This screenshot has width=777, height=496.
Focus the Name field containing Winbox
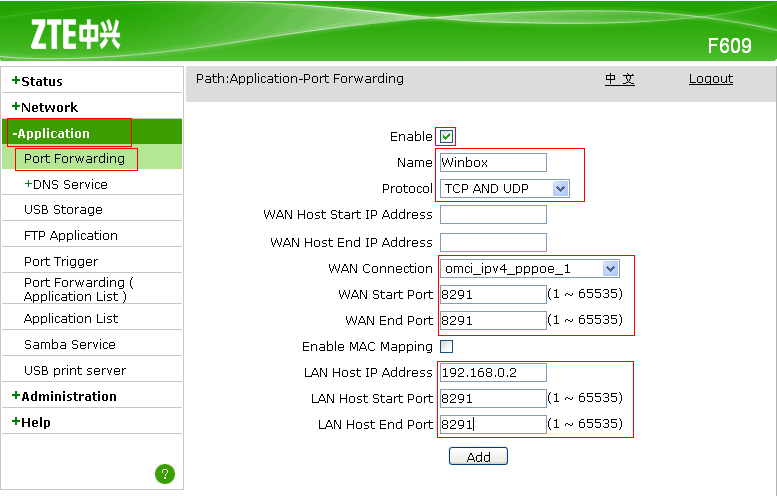tap(493, 163)
